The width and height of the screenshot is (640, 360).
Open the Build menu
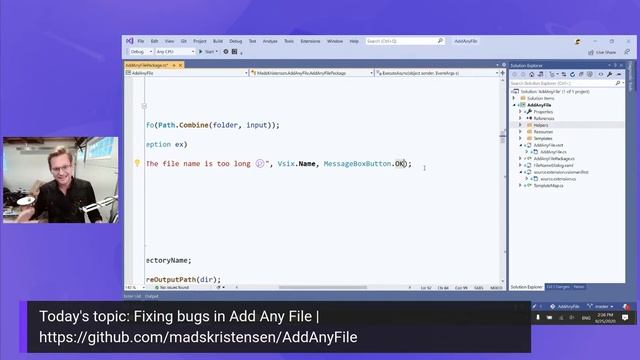pyautogui.click(x=218, y=41)
